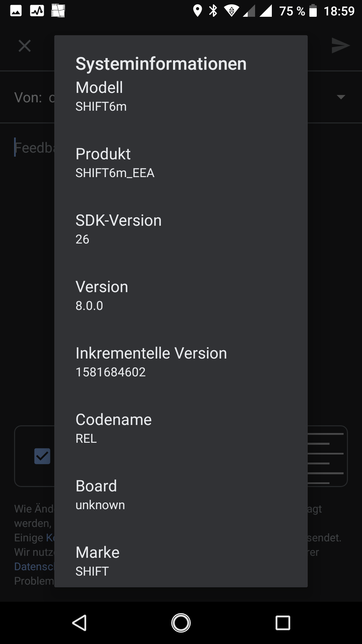Screen dimensions: 362x644
Task: Select the Produkt value SHIFT6m_EEA
Action: 115,173
